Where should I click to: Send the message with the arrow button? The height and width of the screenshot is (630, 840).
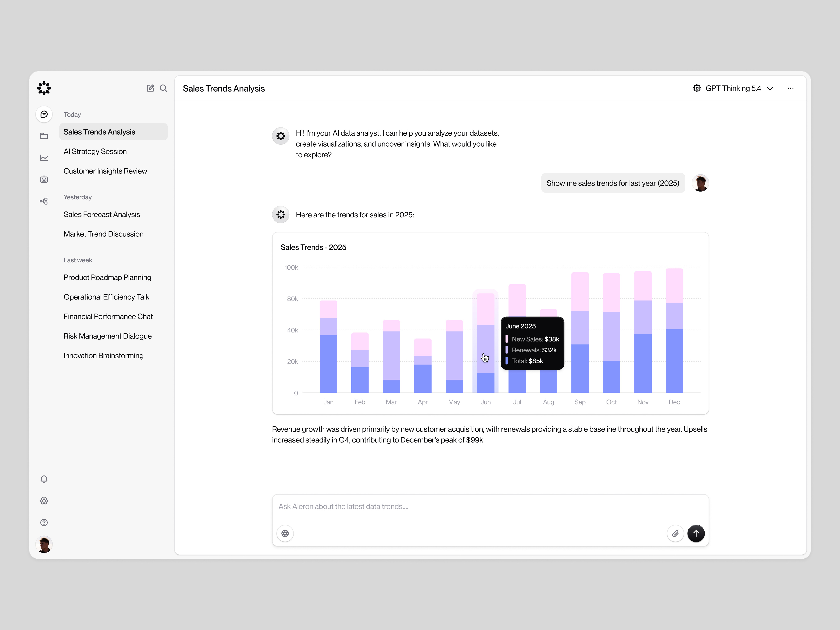pos(696,534)
